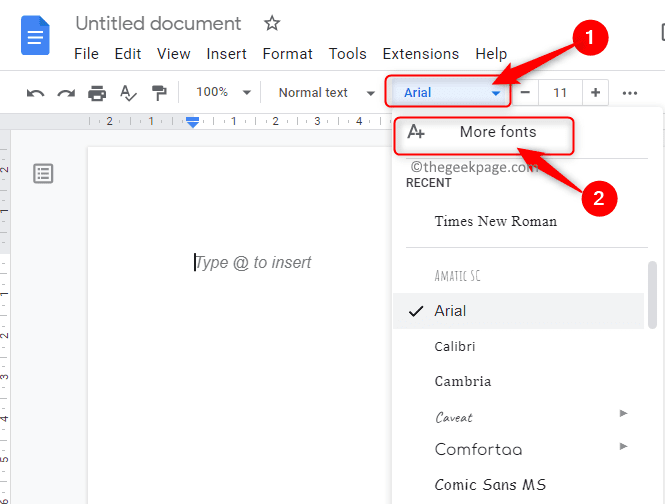Open the Help menu
This screenshot has height=504, width=665.
[491, 54]
